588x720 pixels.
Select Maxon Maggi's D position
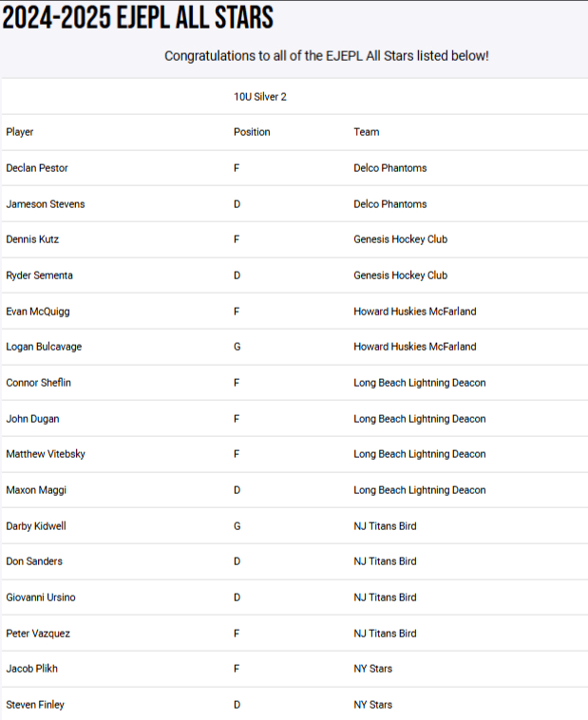[237, 490]
